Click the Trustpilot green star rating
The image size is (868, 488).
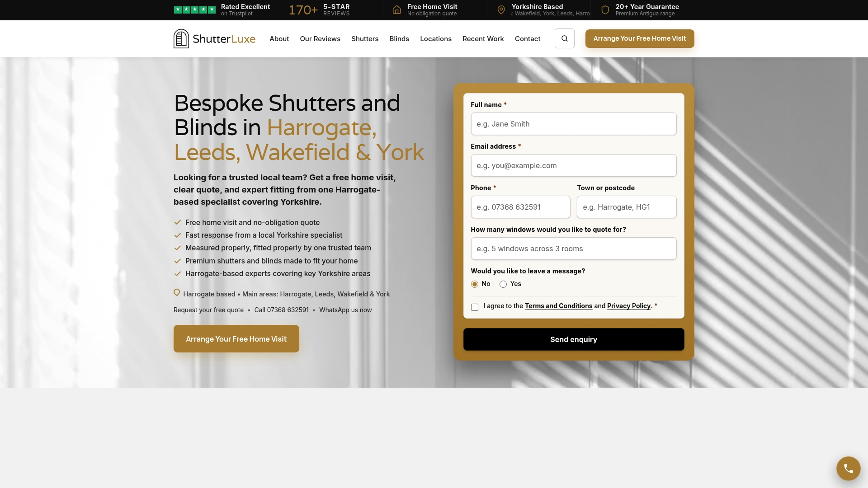tap(195, 10)
